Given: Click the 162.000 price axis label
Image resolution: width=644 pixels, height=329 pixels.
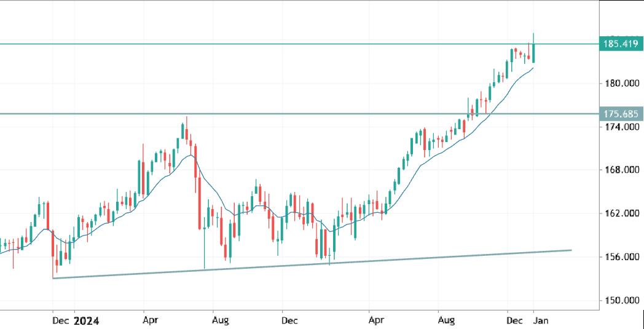Looking at the screenshot, I should click(620, 214).
